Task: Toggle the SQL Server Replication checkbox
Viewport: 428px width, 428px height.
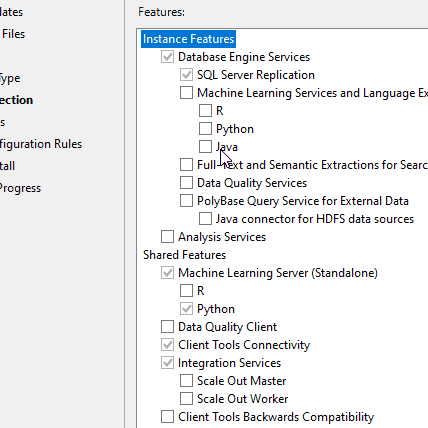Action: pos(186,75)
